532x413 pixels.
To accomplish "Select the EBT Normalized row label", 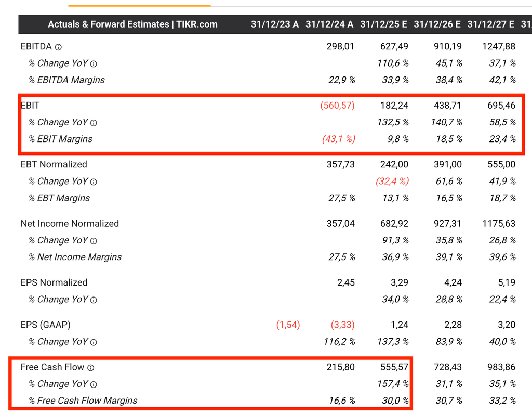I will pos(54,164).
